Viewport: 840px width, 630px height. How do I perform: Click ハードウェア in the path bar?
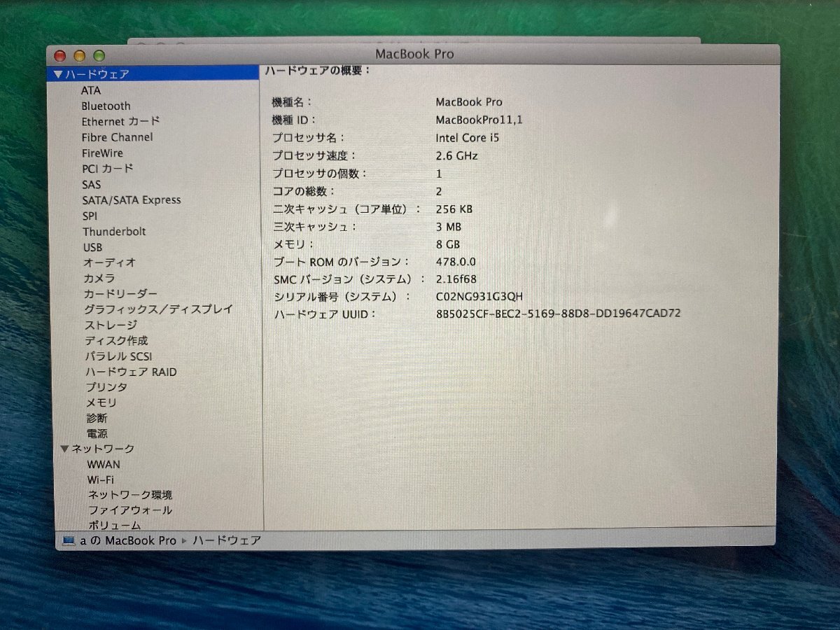226,540
